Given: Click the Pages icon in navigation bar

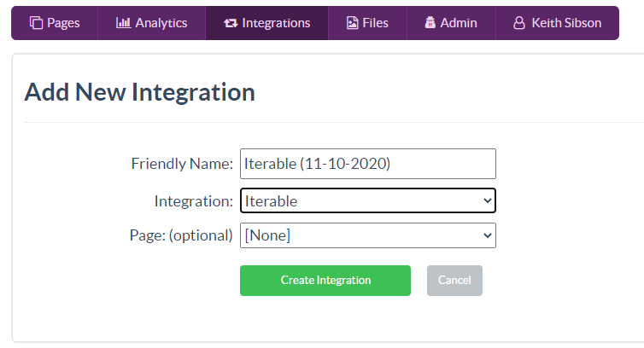Looking at the screenshot, I should [36, 23].
